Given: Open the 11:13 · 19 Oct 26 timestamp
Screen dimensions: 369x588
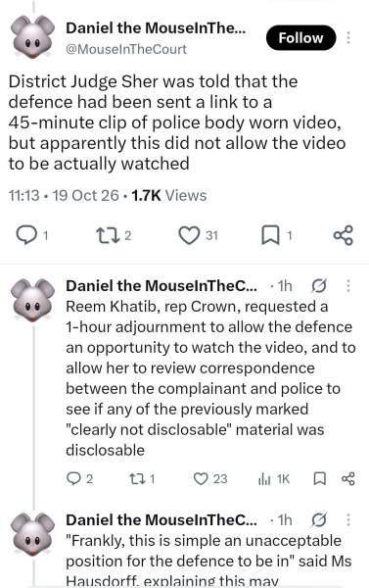Looking at the screenshot, I should pos(64,195).
